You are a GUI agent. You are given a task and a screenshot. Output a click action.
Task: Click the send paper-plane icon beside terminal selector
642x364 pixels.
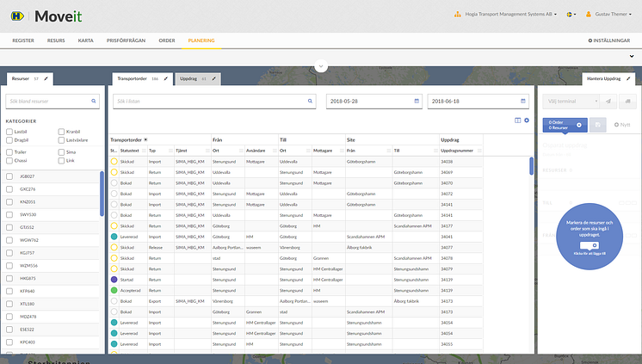click(x=608, y=102)
